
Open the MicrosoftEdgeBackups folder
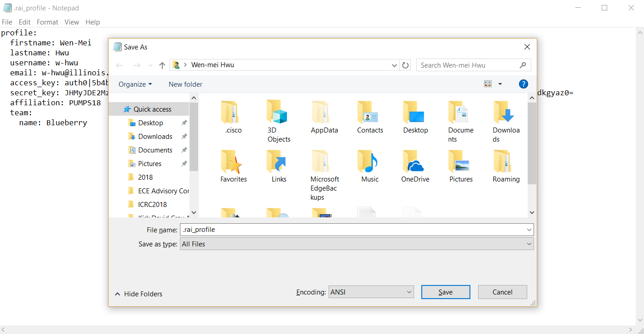(x=324, y=175)
